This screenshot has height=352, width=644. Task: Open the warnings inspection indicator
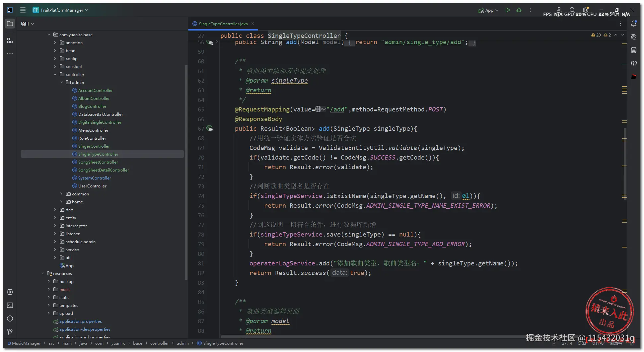tap(601, 35)
